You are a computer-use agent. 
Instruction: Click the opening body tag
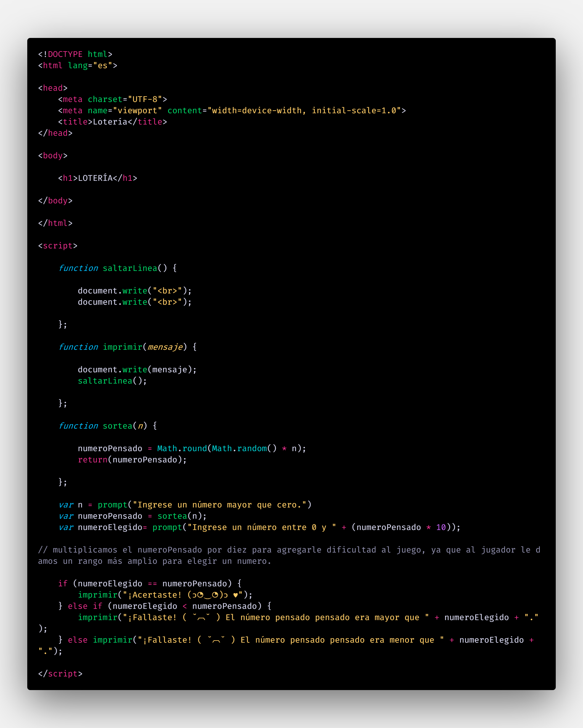click(53, 156)
